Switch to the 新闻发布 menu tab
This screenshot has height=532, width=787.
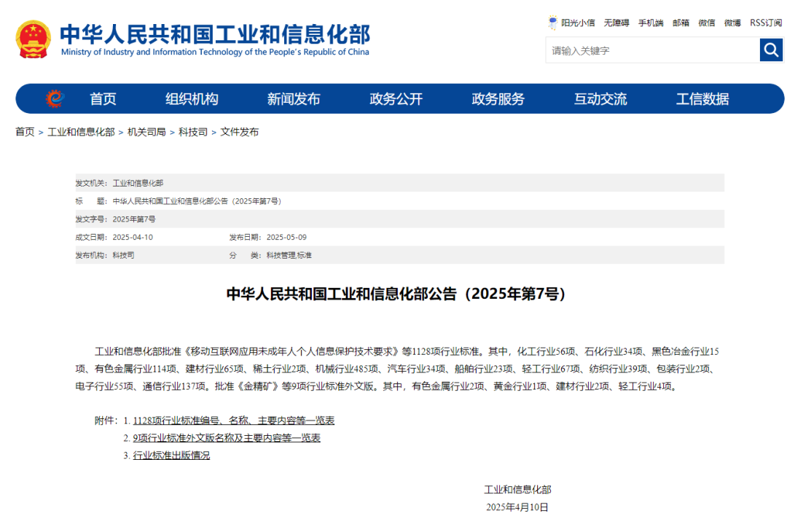pyautogui.click(x=294, y=98)
